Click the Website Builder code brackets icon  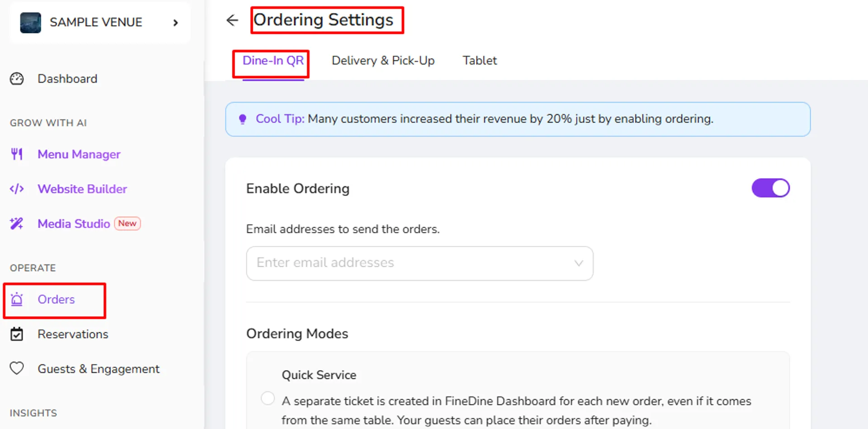(x=17, y=189)
